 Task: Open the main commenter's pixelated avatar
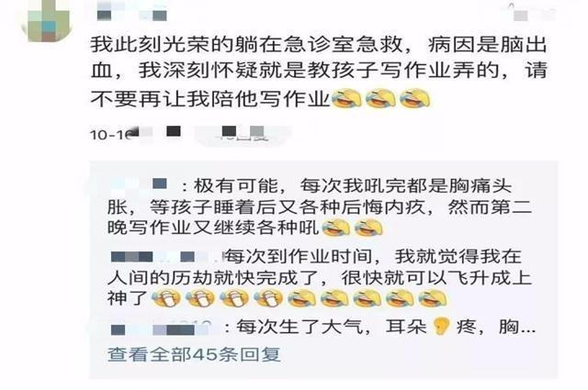point(48,18)
